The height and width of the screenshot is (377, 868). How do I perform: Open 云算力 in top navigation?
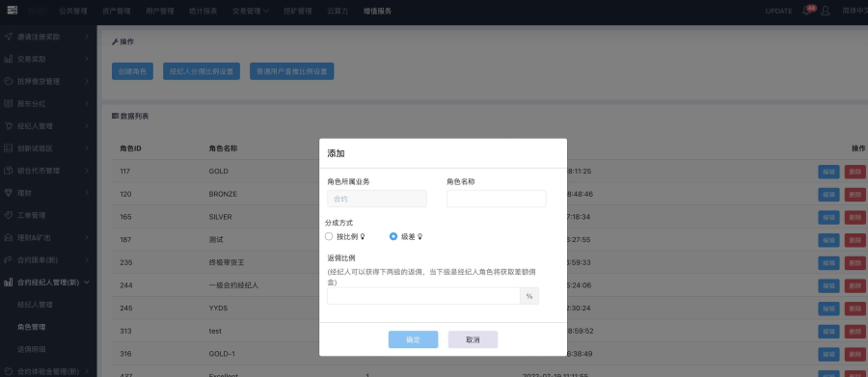(338, 11)
